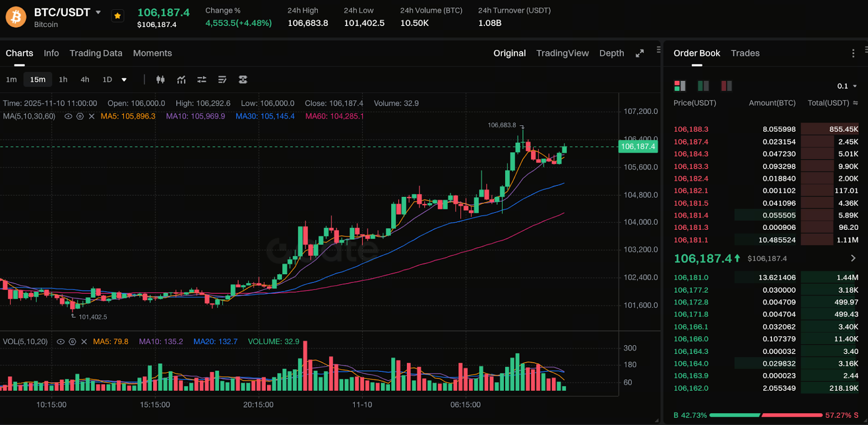Open MA indicator settings hexagon icon

(x=80, y=117)
